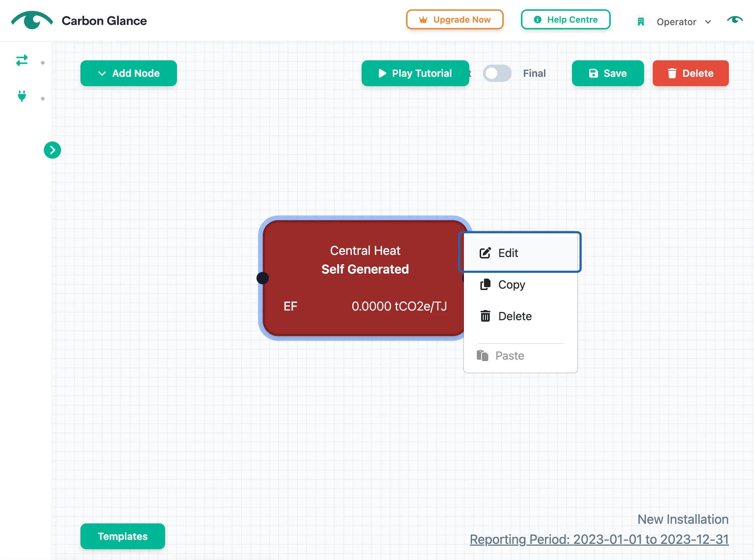This screenshot has width=754, height=560.
Task: Open the Operator account dropdown
Action: (683, 22)
